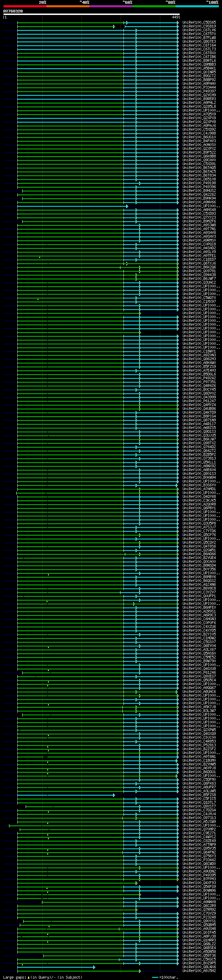Select hit label UniRef100_A7E4H3

(199, 370)
